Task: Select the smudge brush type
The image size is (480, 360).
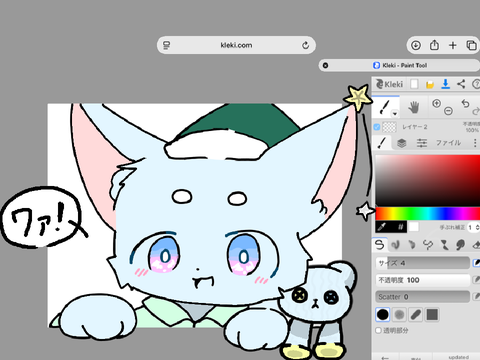Action: click(460, 245)
